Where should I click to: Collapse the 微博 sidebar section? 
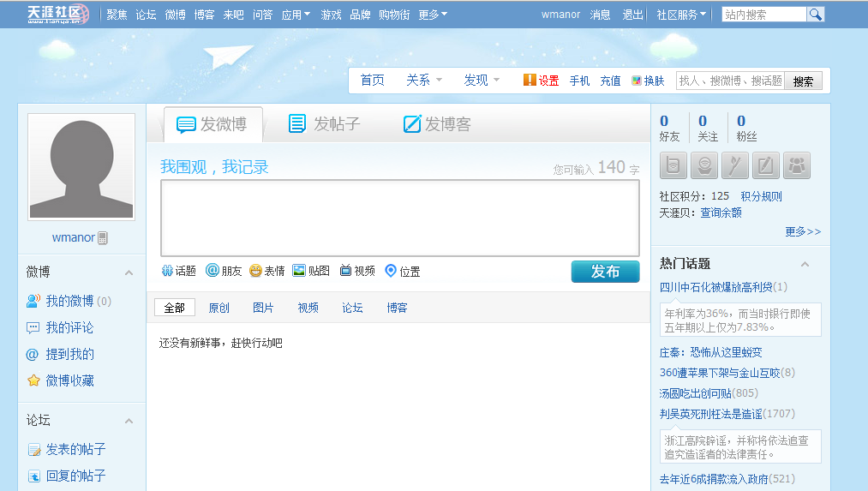coord(129,272)
